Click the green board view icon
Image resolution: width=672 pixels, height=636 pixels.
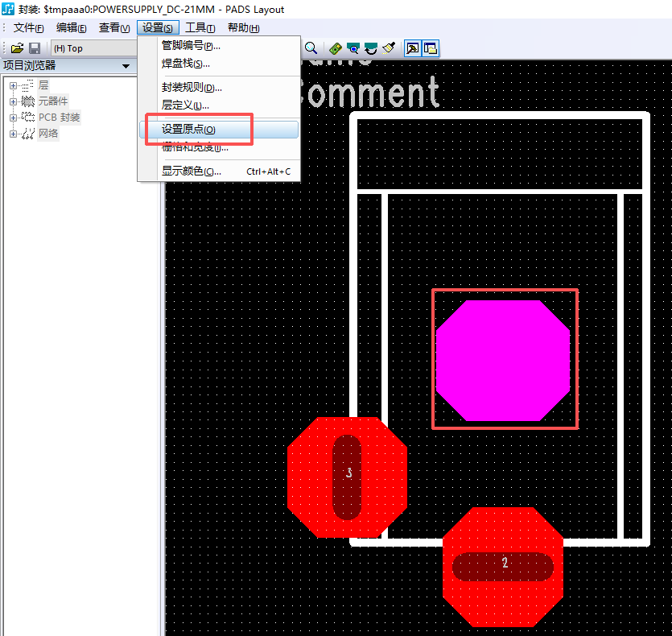pos(336,48)
